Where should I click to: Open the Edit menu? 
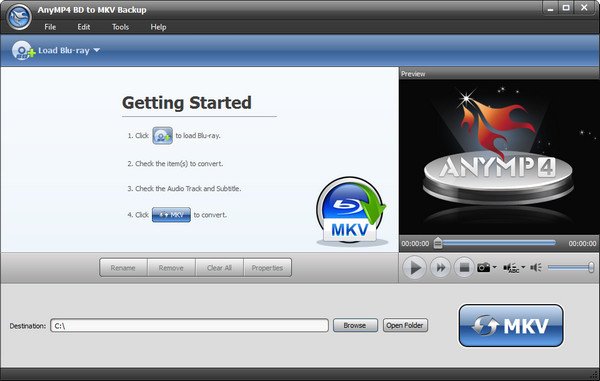(x=83, y=27)
